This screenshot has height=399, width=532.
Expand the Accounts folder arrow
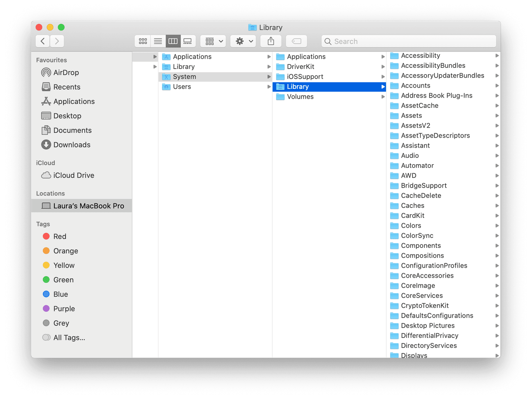(x=497, y=86)
